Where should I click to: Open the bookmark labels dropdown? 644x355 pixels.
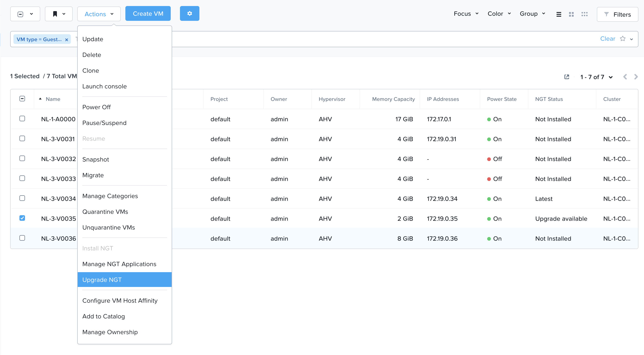pos(59,14)
